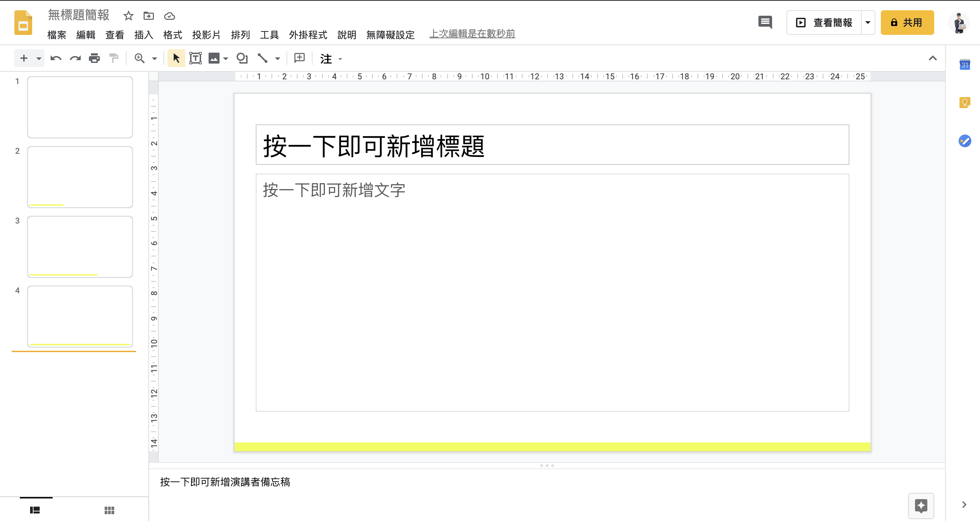Screen dimensions: 980x521
Task: Select the shape tool icon
Action: (242, 58)
